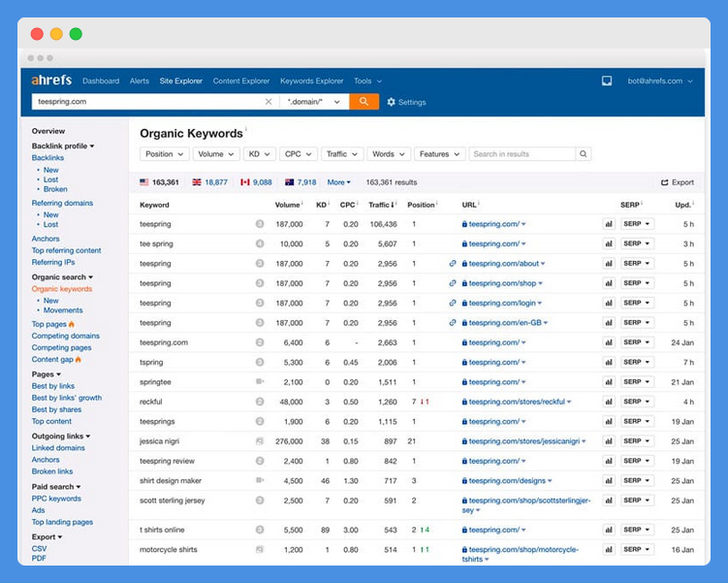Click the orange search magnifier button
Image resolution: width=728 pixels, height=583 pixels.
point(364,102)
